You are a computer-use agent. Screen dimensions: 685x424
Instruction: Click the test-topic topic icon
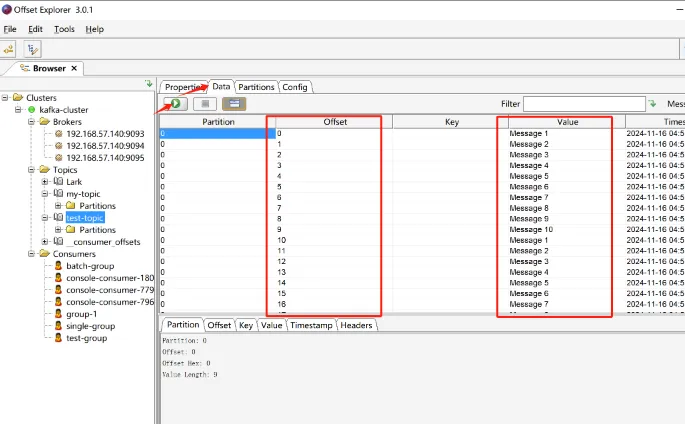pos(58,217)
